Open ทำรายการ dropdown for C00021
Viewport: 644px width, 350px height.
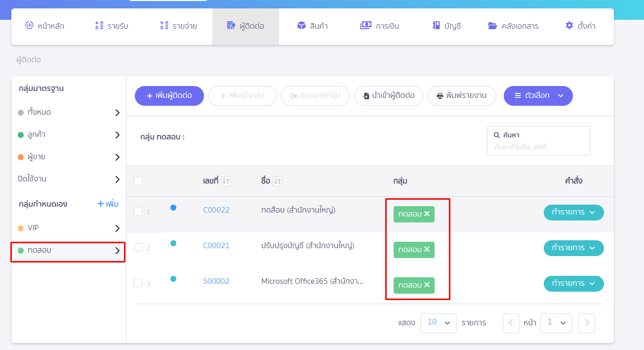[x=573, y=248]
